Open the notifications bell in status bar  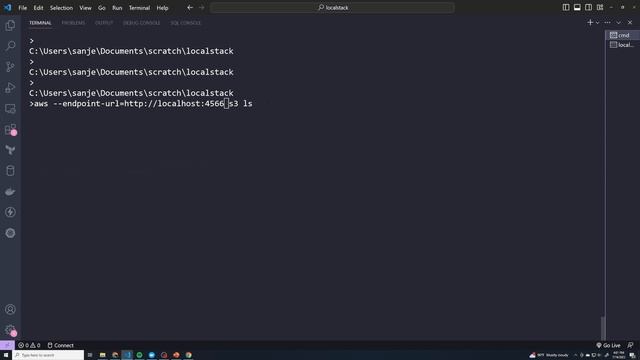click(630, 345)
